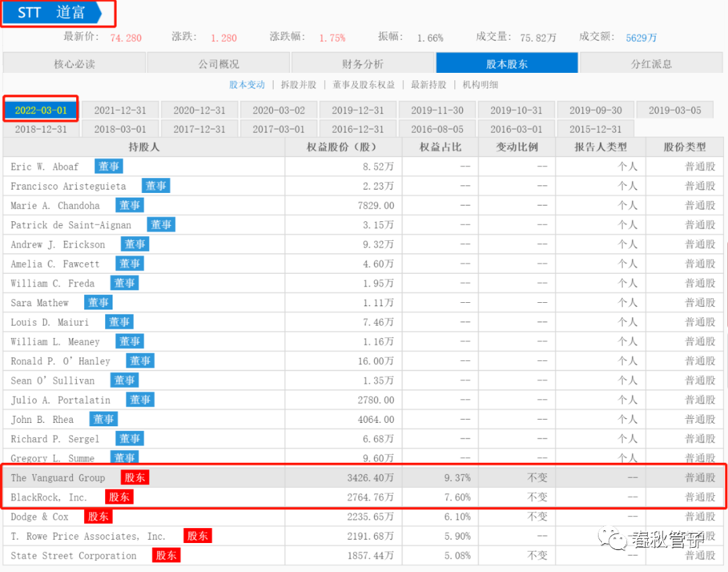The image size is (728, 572).
Task: Open the 核心必读 tab
Action: 74,63
